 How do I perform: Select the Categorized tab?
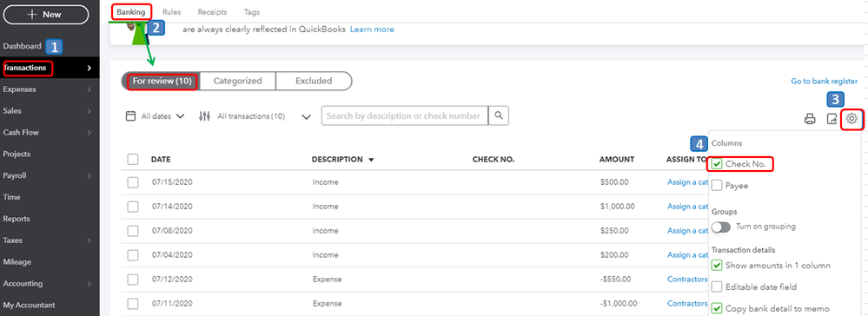coord(237,81)
